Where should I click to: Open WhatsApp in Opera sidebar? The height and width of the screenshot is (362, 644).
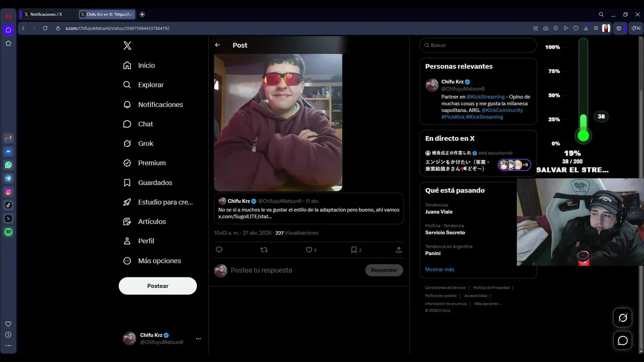pyautogui.click(x=8, y=165)
